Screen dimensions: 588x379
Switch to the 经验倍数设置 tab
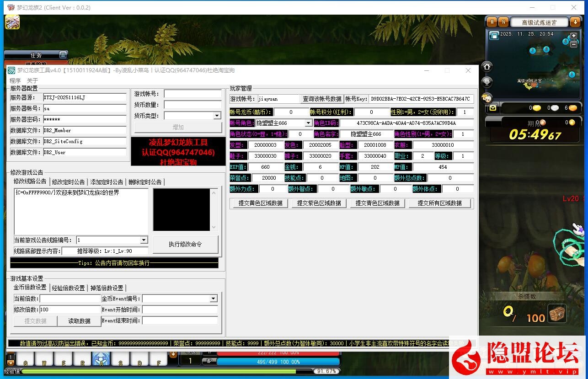(68, 288)
